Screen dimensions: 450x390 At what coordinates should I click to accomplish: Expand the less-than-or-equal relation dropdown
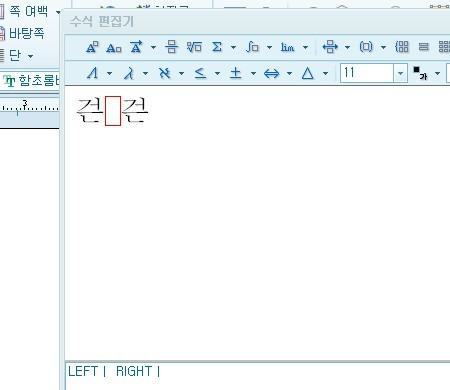(217, 73)
